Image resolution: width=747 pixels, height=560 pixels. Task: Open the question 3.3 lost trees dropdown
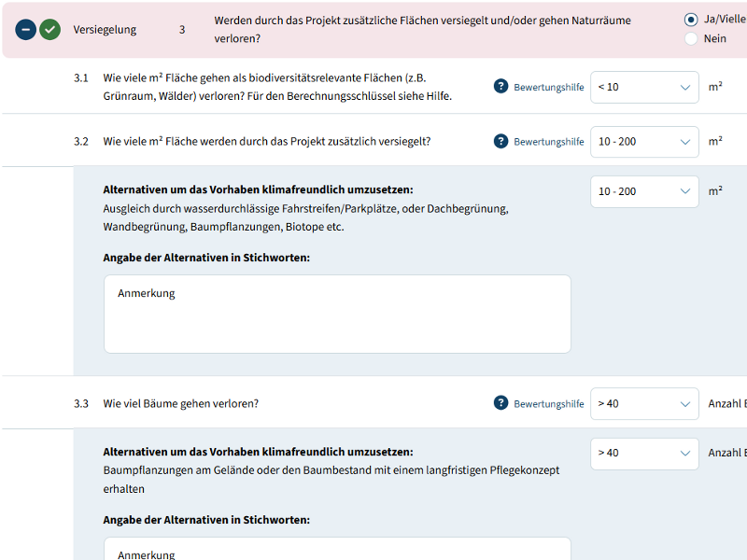point(644,403)
